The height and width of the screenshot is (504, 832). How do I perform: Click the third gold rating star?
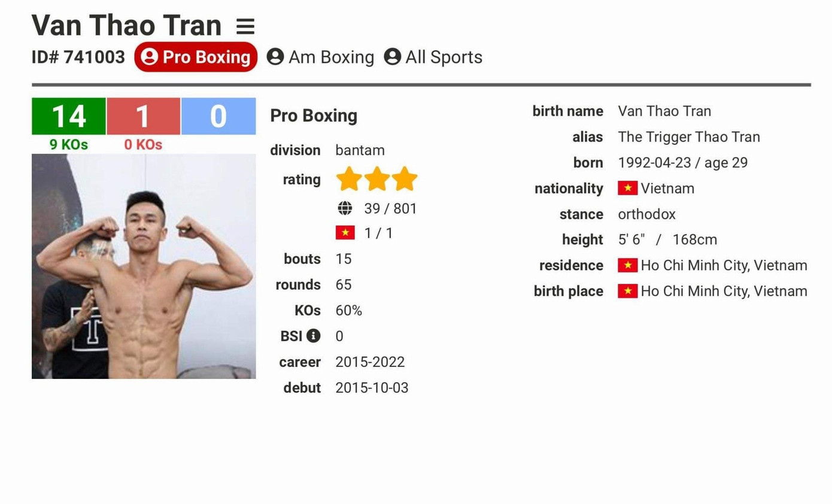point(405,179)
